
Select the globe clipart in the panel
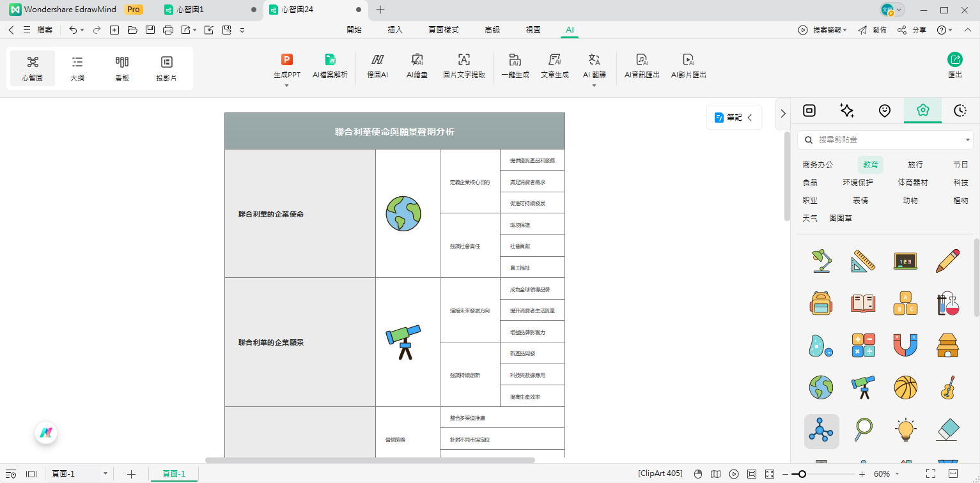pyautogui.click(x=821, y=388)
